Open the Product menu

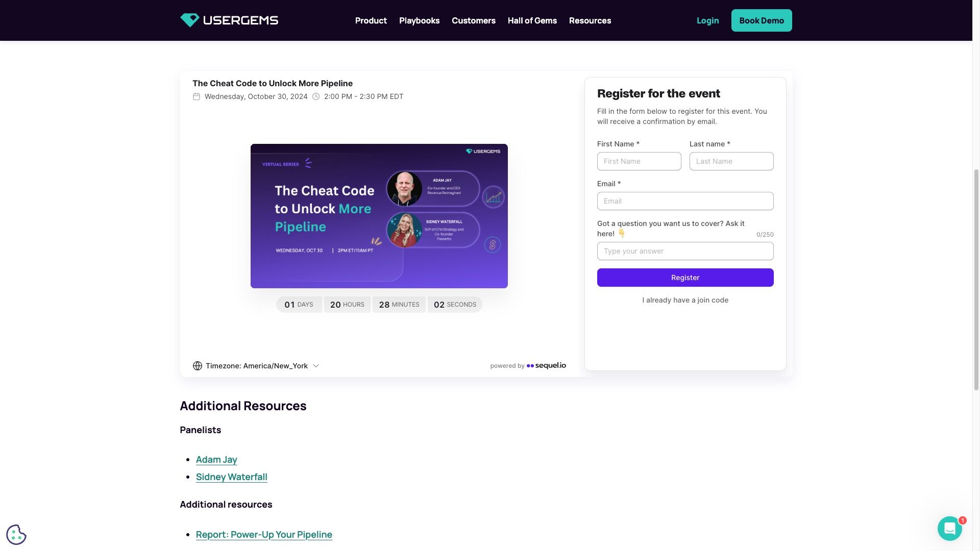(x=371, y=20)
